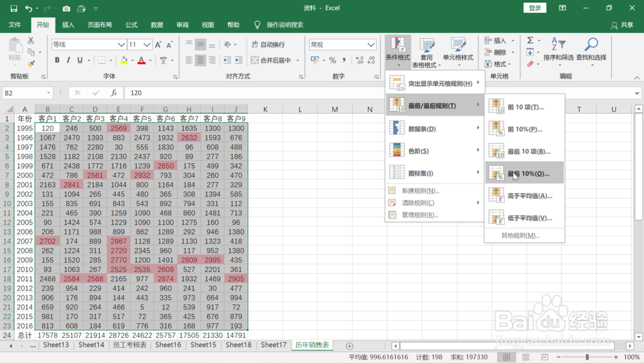Image resolution: width=644 pixels, height=363 pixels.
Task: Click the eraser Clear icon
Action: tap(530, 64)
